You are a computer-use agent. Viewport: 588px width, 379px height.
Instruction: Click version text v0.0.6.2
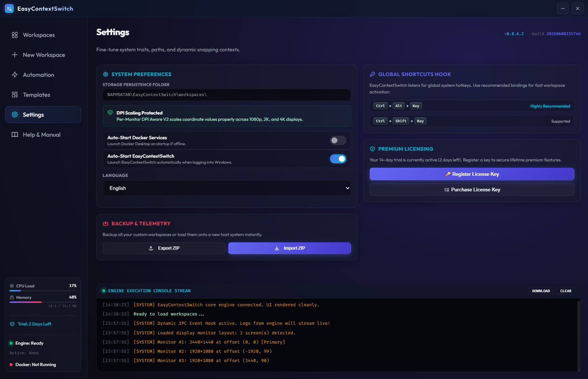coord(514,34)
